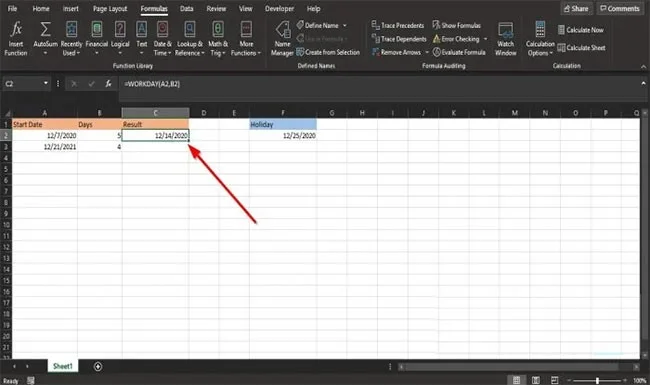Switch to the Developer tab
Viewport: 650px width, 385px height.
coord(279,8)
